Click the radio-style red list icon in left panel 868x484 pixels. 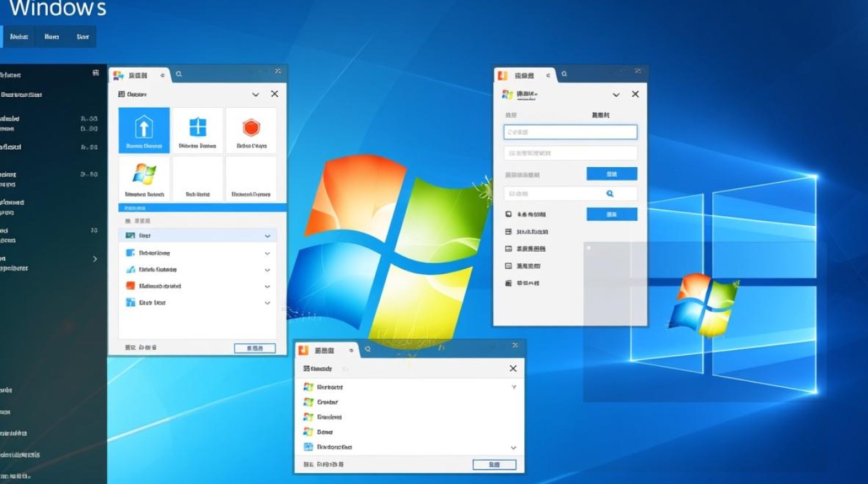pos(130,285)
